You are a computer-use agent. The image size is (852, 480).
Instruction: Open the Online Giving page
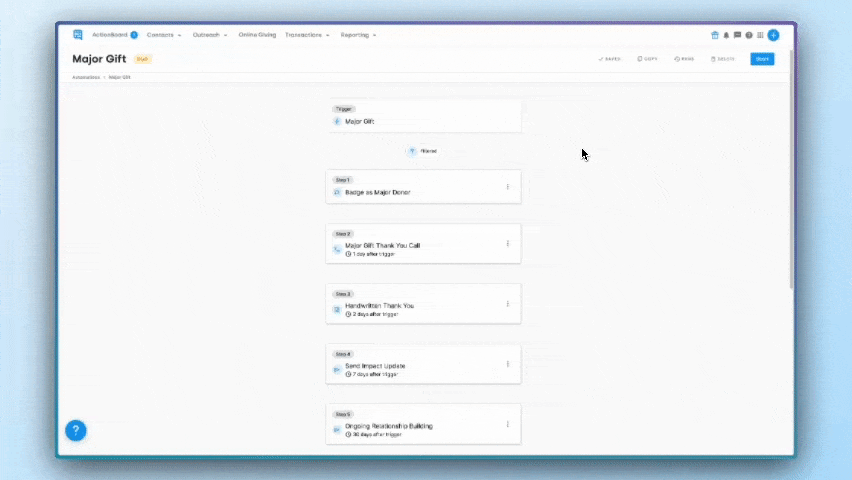tap(257, 35)
